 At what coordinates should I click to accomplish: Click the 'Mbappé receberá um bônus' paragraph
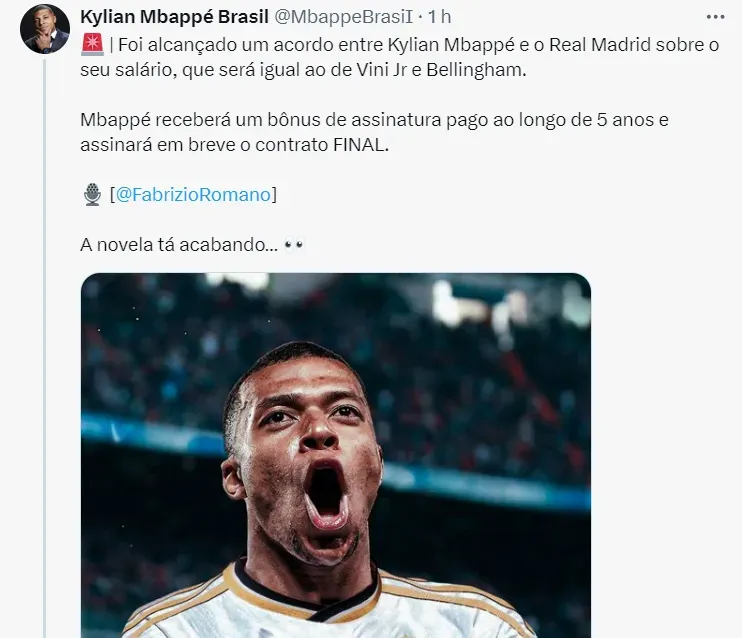374,132
